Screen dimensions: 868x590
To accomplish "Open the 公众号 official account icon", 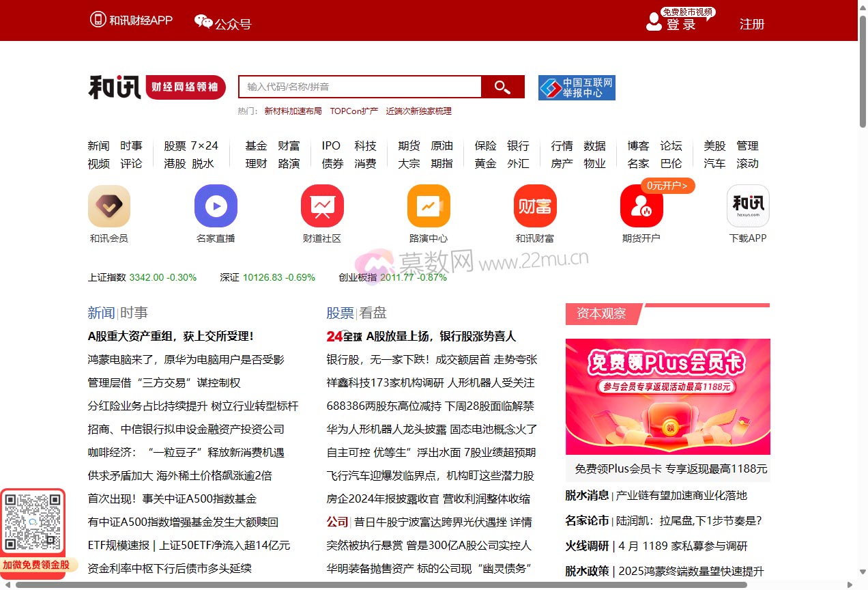I will pos(223,22).
